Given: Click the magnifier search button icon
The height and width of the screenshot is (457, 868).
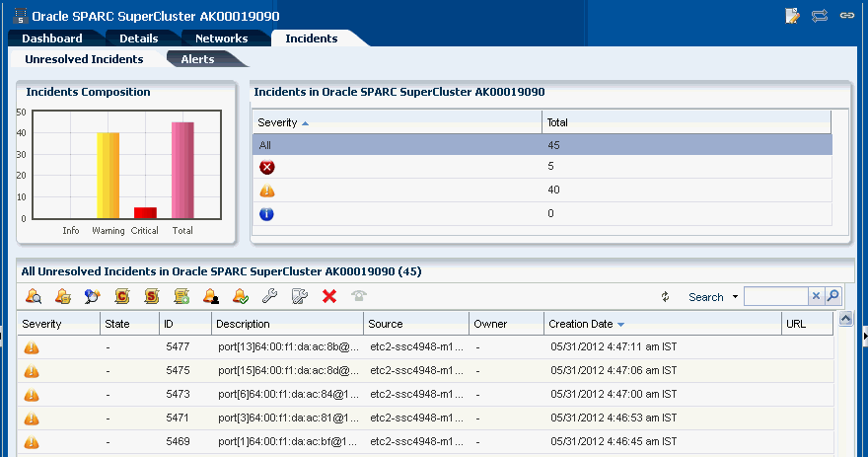Looking at the screenshot, I should (x=833, y=296).
